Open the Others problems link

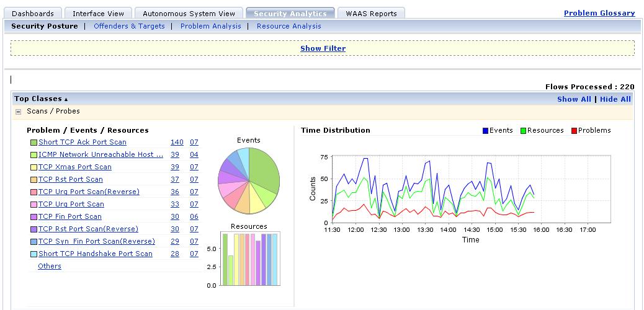tap(50, 267)
